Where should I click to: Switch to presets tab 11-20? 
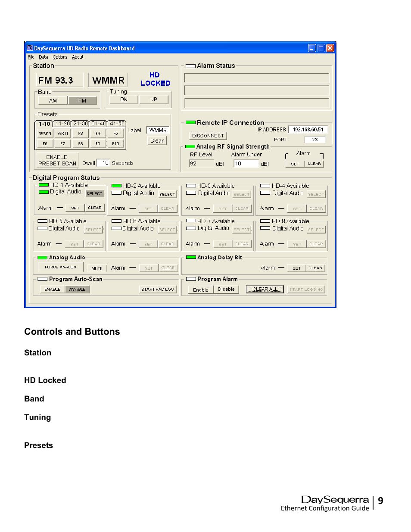coord(62,124)
